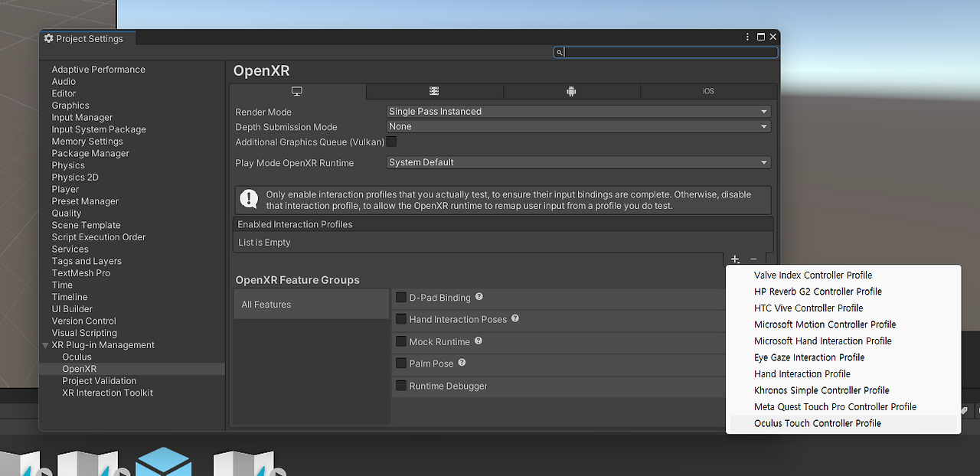Open TextMesh Pro settings
The image size is (980, 476).
81,273
